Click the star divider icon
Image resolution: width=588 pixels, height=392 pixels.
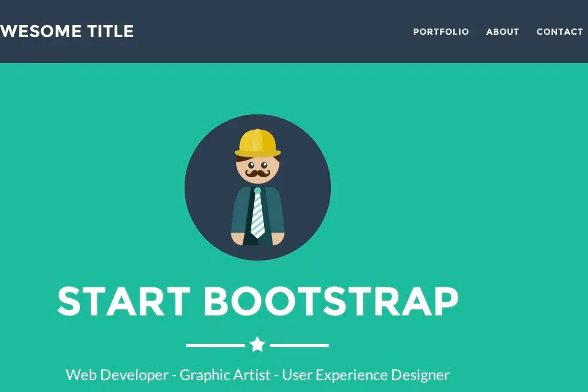(x=258, y=345)
